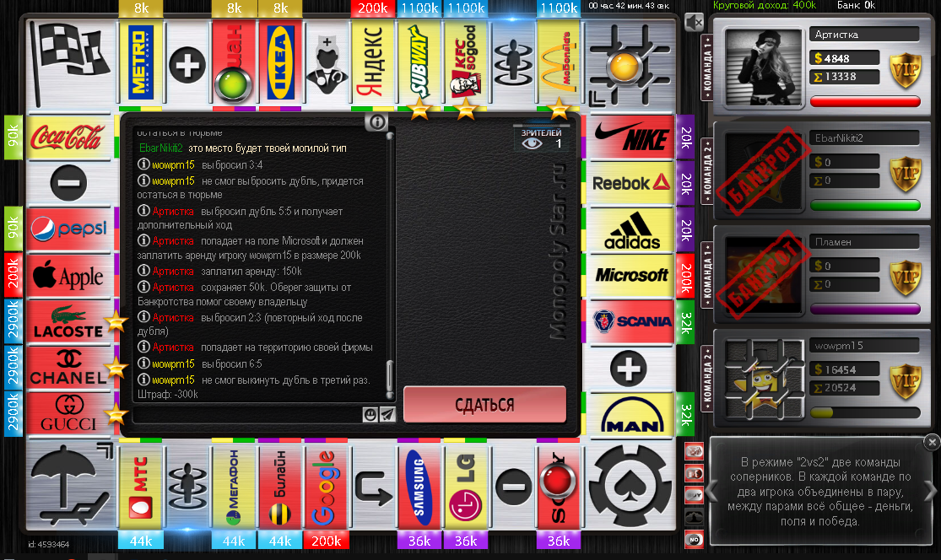Open chat info icon
Screen dimensions: 941x560
377,122
